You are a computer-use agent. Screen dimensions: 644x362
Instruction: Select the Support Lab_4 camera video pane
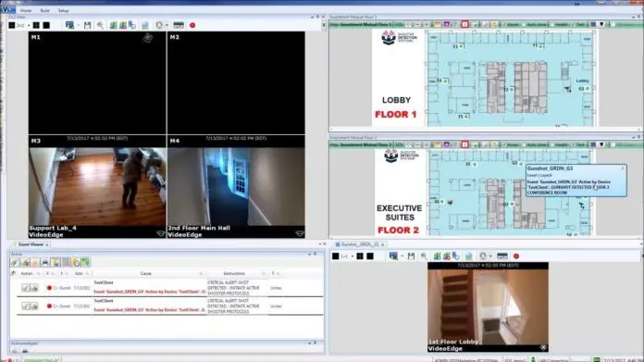(97, 187)
